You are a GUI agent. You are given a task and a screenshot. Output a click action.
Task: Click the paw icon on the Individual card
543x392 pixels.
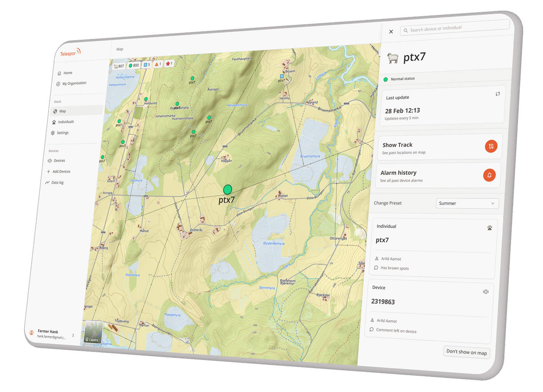(x=489, y=228)
